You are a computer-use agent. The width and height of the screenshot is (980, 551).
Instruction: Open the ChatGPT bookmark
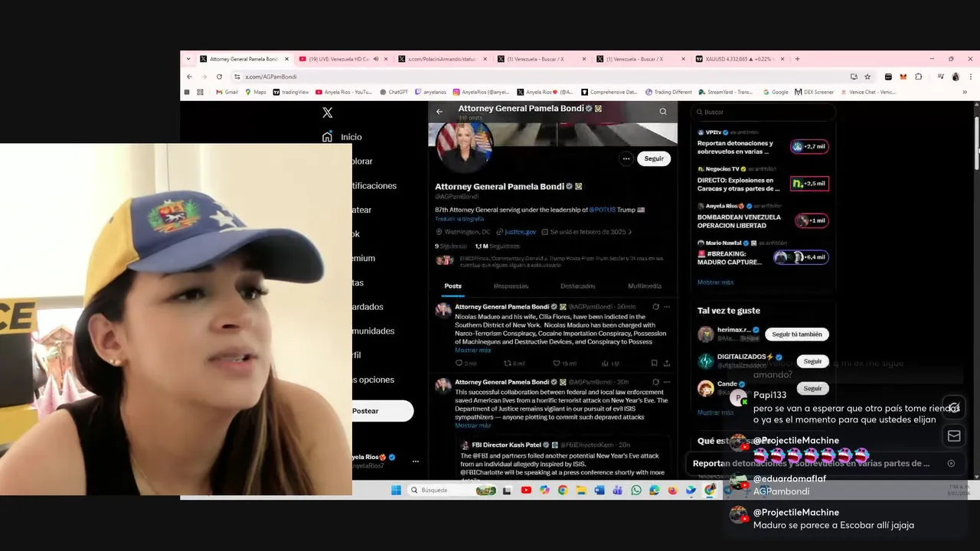pyautogui.click(x=394, y=92)
